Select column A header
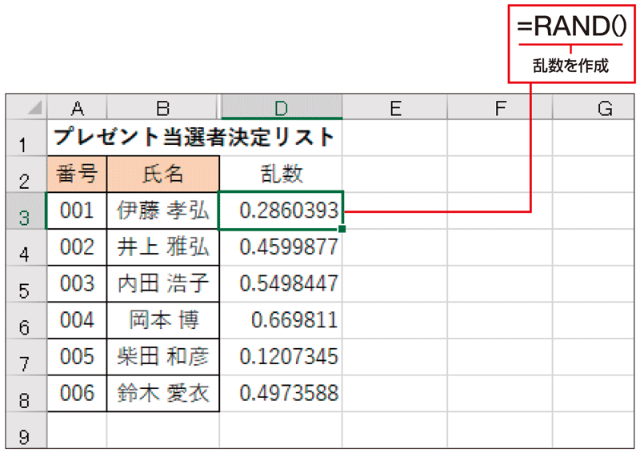The width and height of the screenshot is (640, 453). pos(76,107)
